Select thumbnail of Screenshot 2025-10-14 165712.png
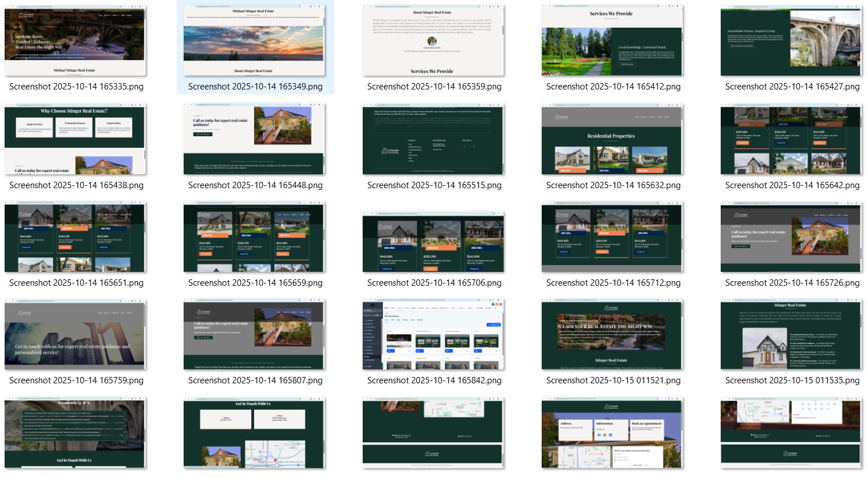This screenshot has width=868, height=478. (x=612, y=237)
